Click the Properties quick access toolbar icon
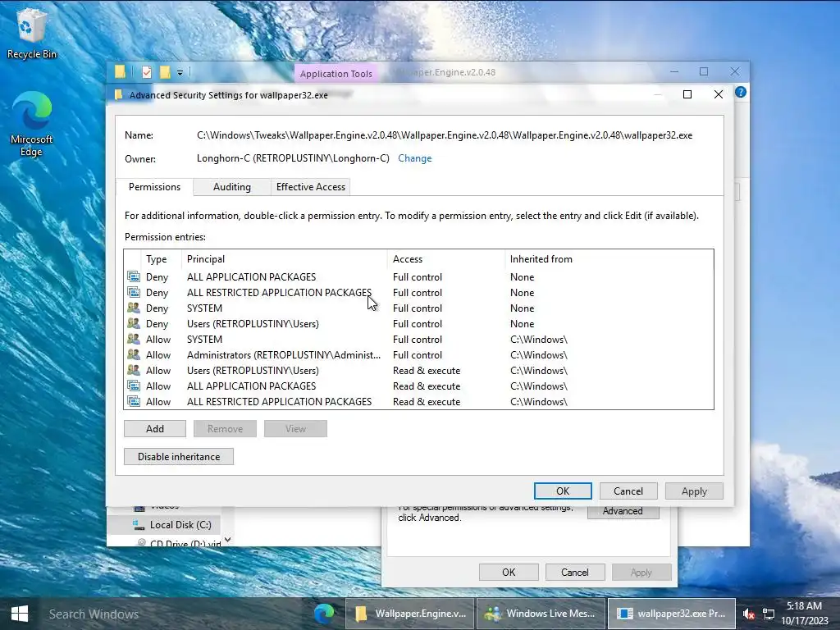Viewport: 840px width, 630px height. click(x=147, y=72)
